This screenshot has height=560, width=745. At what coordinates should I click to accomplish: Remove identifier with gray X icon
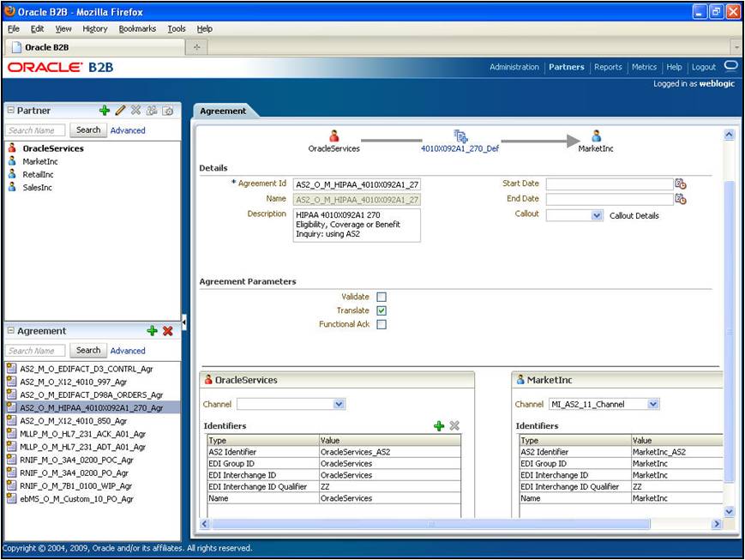[x=454, y=425]
